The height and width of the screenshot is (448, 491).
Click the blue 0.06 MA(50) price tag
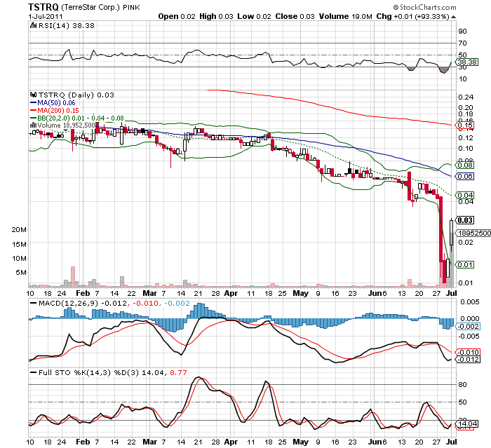click(x=464, y=176)
